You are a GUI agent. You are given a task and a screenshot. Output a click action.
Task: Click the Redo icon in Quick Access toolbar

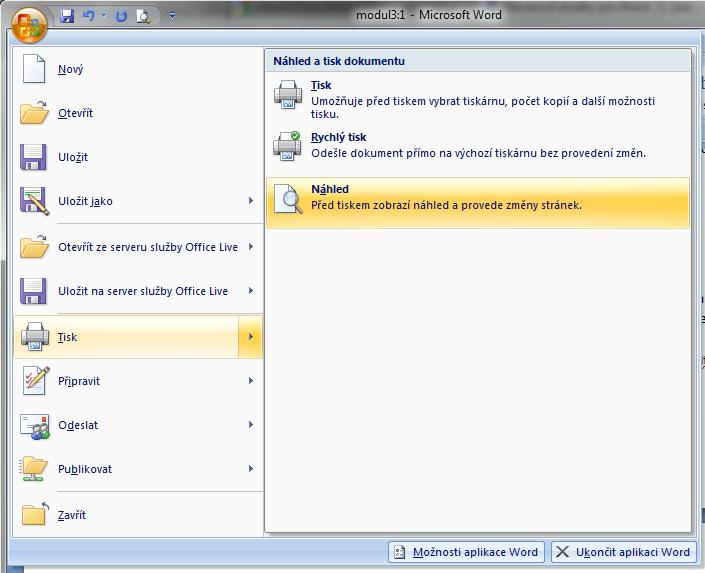point(121,17)
